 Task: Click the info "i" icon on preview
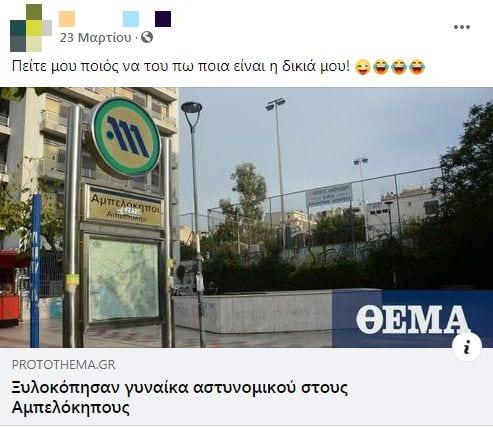(x=467, y=347)
